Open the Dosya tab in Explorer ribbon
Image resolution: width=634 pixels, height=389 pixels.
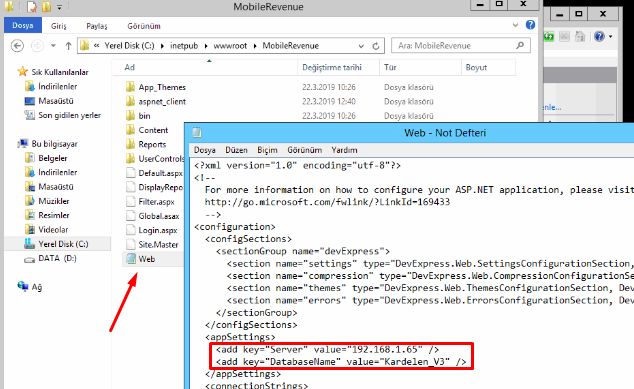tap(23, 25)
